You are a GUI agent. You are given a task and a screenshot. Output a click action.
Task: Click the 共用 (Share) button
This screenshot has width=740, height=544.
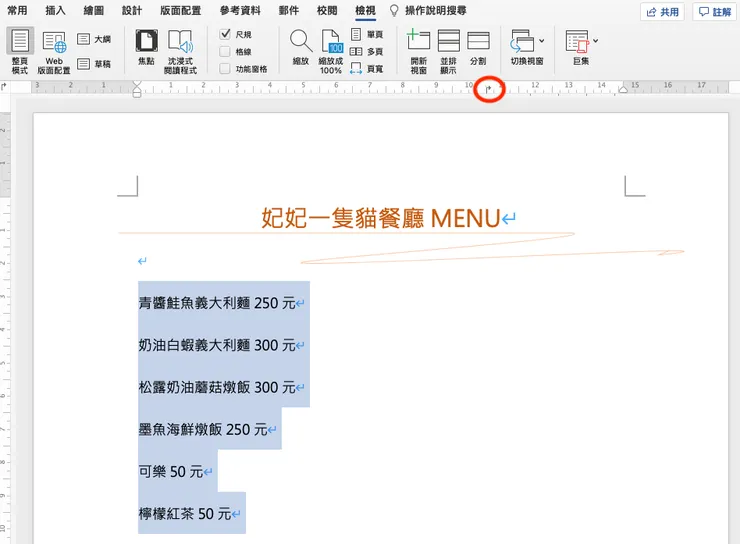click(x=663, y=12)
